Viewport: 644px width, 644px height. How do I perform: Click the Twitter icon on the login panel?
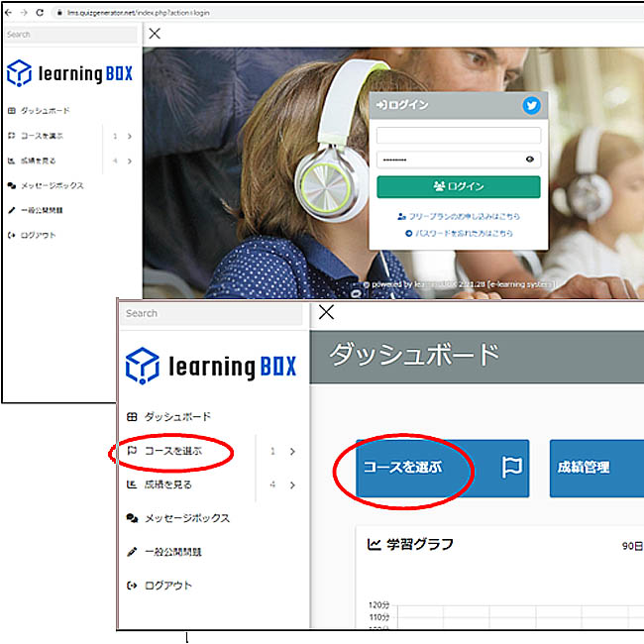(531, 106)
